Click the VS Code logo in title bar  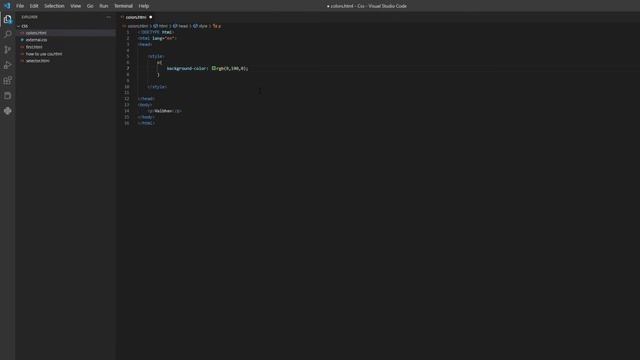coord(7,6)
